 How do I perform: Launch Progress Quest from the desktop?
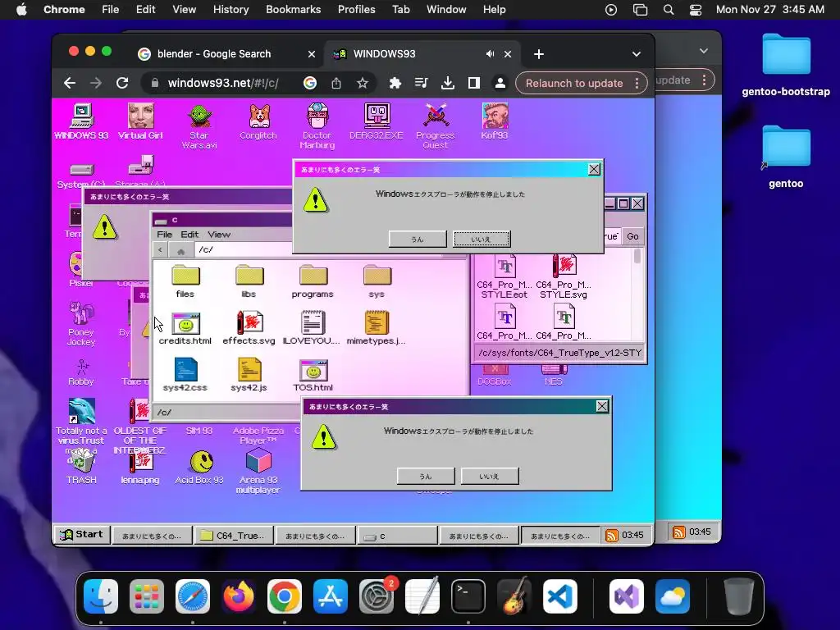pyautogui.click(x=436, y=126)
